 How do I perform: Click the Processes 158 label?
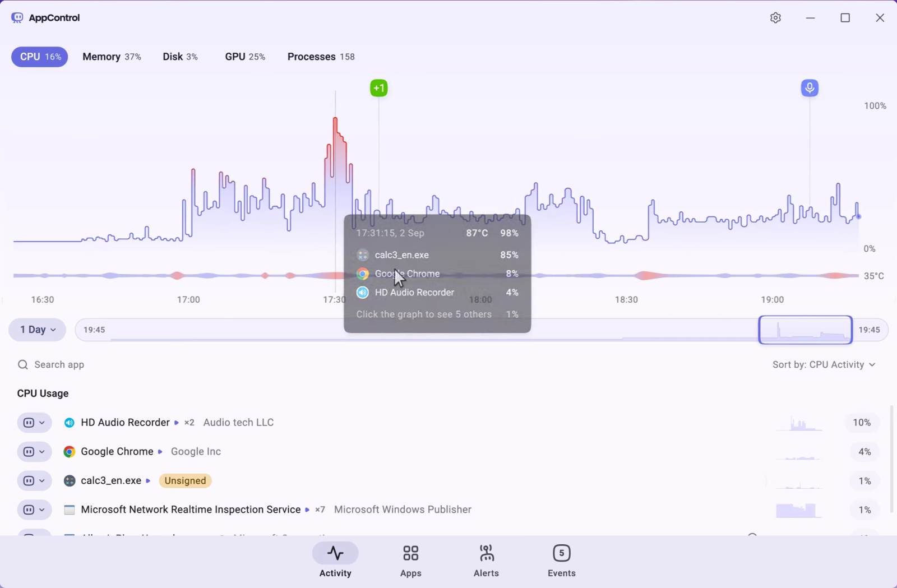coord(321,57)
